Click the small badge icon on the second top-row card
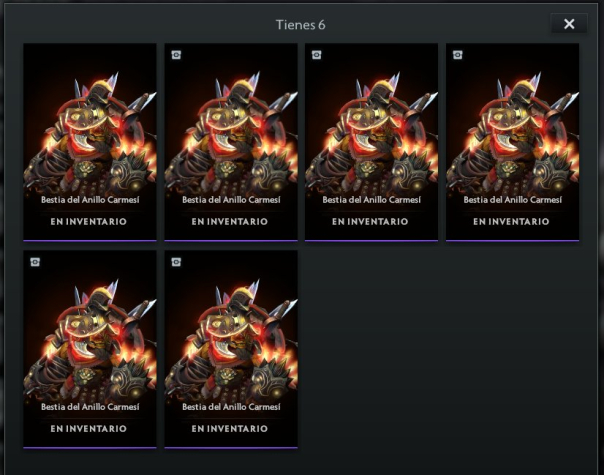Screen dimensions: 604x475 (176, 55)
